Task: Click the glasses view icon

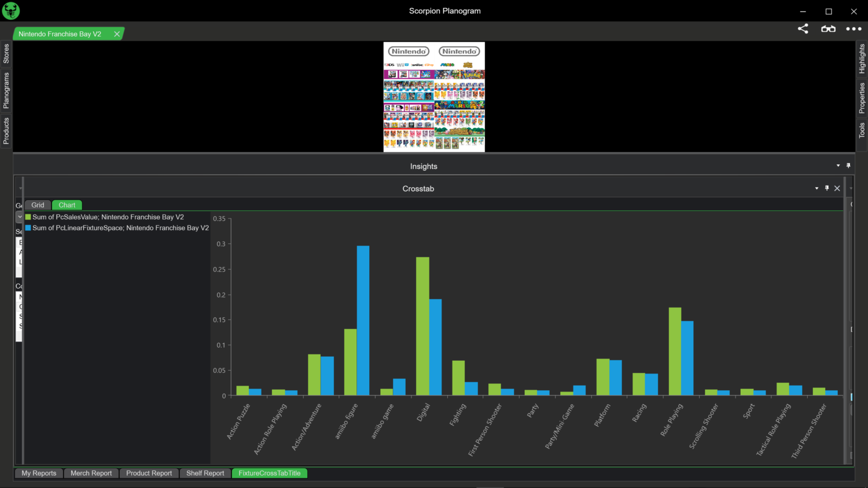Action: [828, 28]
